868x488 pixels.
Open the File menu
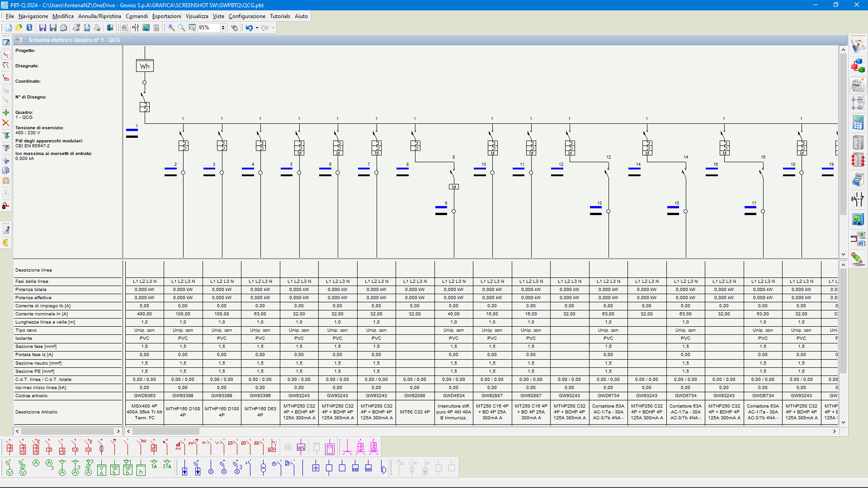coord(10,16)
